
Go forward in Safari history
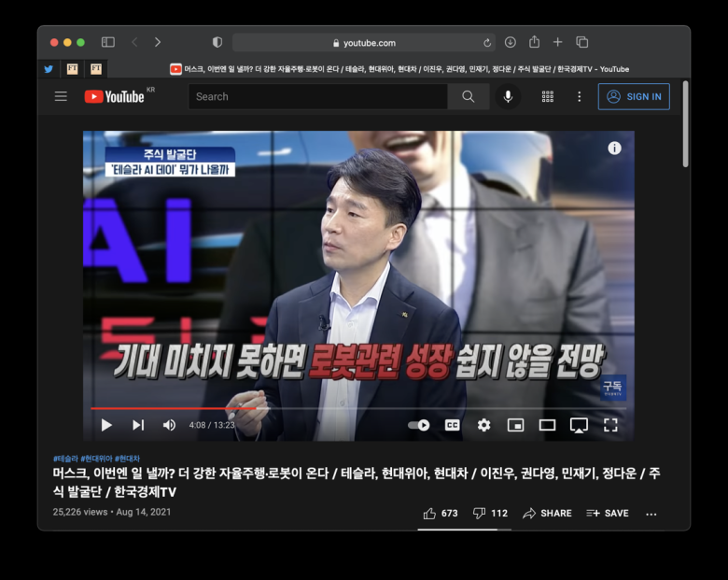click(x=158, y=42)
